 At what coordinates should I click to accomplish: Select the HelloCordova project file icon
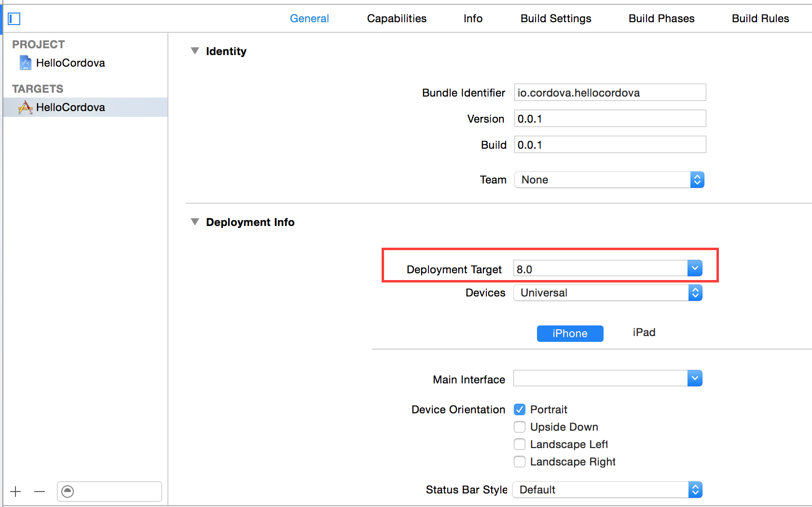[x=25, y=63]
